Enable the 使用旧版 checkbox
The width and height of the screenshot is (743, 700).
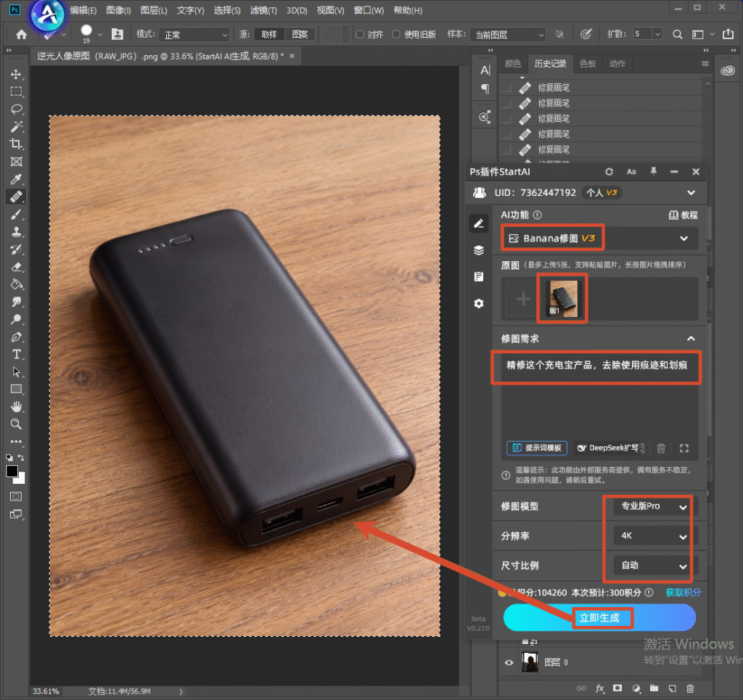(x=396, y=34)
